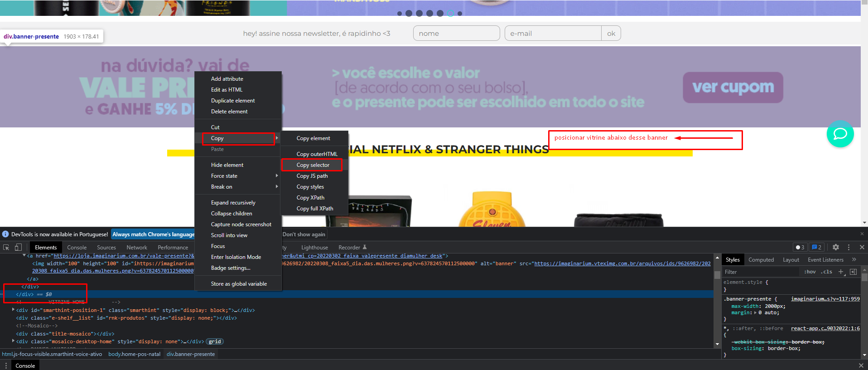Open the Break on submenu
868x370 pixels.
pyautogui.click(x=238, y=187)
